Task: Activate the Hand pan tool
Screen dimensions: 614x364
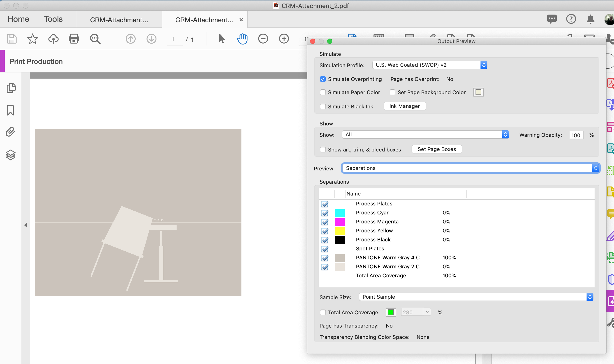Action: [x=242, y=39]
